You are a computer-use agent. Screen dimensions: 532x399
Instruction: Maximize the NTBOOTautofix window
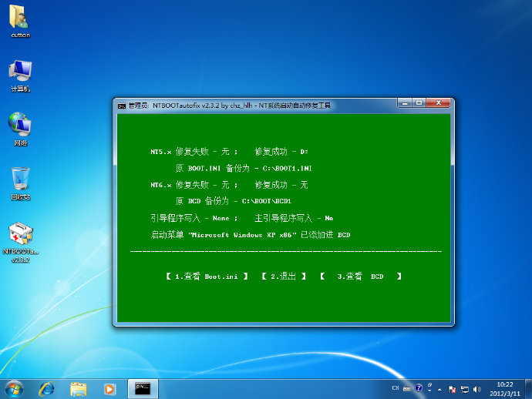click(419, 102)
